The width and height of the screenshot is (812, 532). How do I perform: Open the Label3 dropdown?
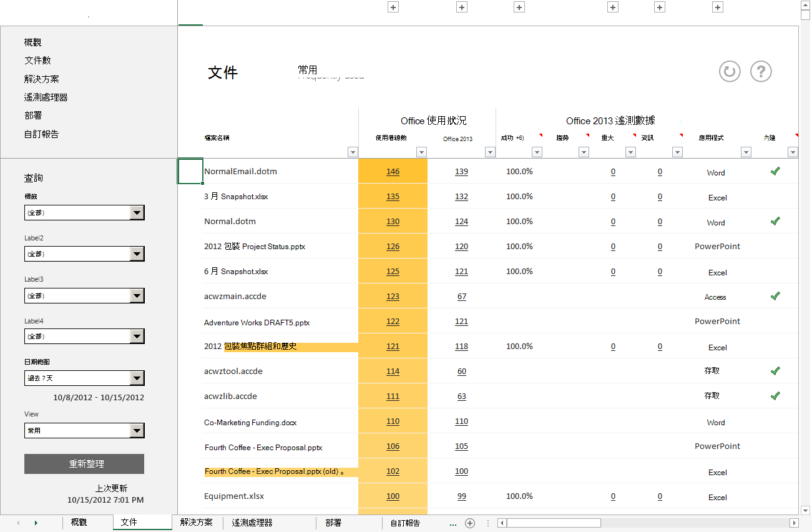click(x=137, y=295)
